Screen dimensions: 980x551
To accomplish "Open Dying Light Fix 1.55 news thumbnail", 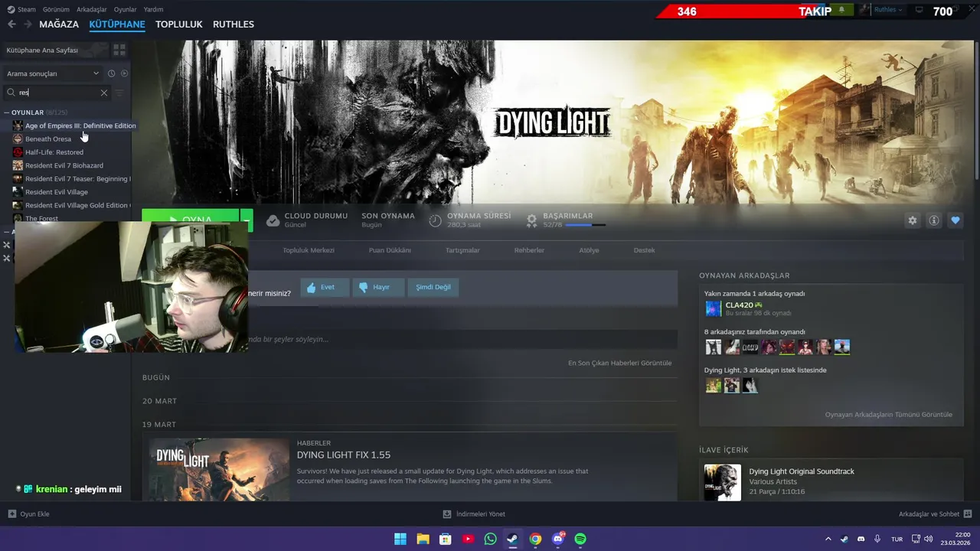I will click(x=219, y=470).
